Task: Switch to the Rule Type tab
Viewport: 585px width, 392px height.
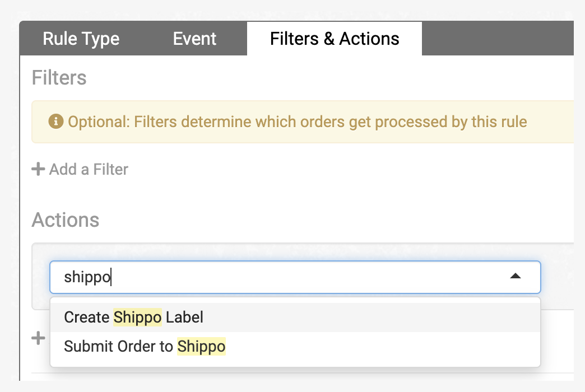Action: (81, 39)
